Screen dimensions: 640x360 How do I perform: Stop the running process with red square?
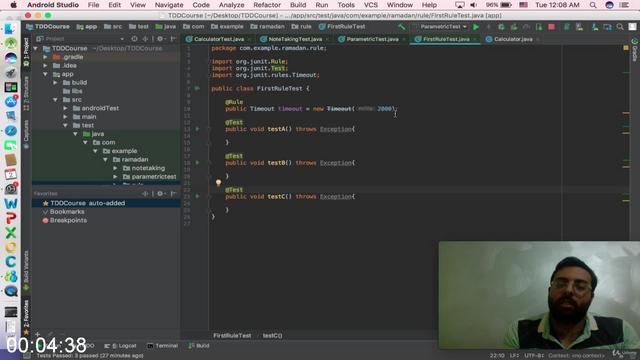click(551, 27)
